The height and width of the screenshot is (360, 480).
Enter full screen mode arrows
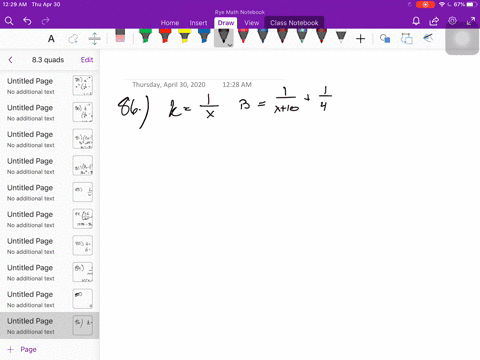point(471,21)
